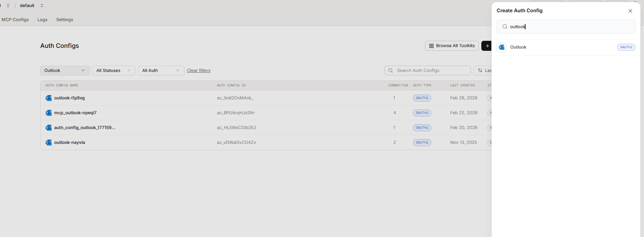This screenshot has height=237, width=644.
Task: Click the LAST UPDATED column header
Action: tap(462, 85)
